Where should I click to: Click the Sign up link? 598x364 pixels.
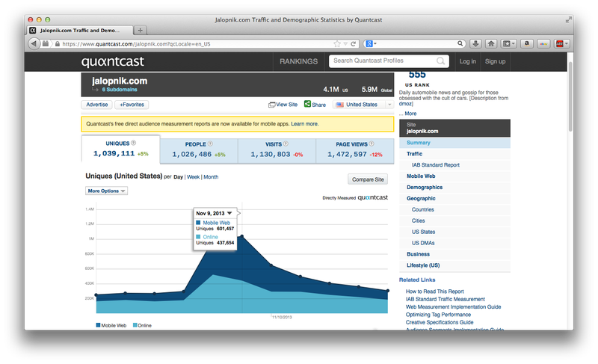coord(495,61)
